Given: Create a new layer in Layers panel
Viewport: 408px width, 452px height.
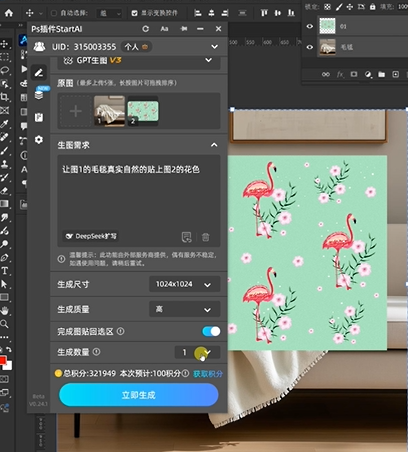Looking at the screenshot, I should (x=395, y=74).
